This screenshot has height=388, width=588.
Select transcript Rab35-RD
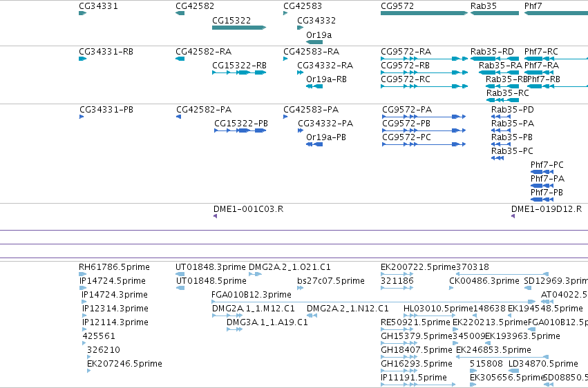[492, 51]
